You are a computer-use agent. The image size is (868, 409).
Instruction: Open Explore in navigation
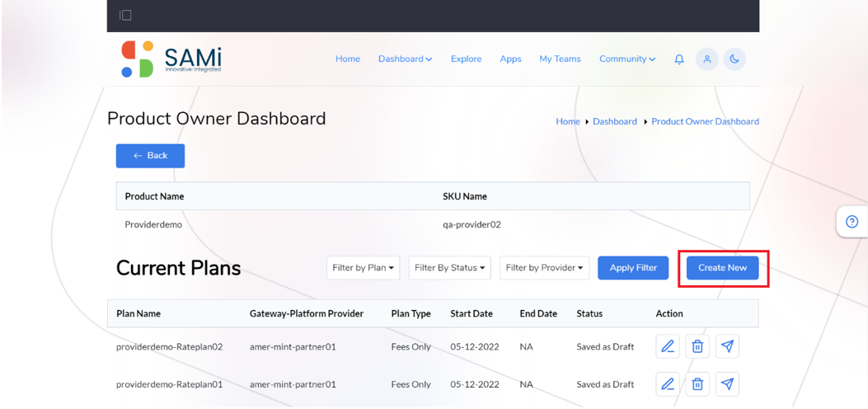466,59
